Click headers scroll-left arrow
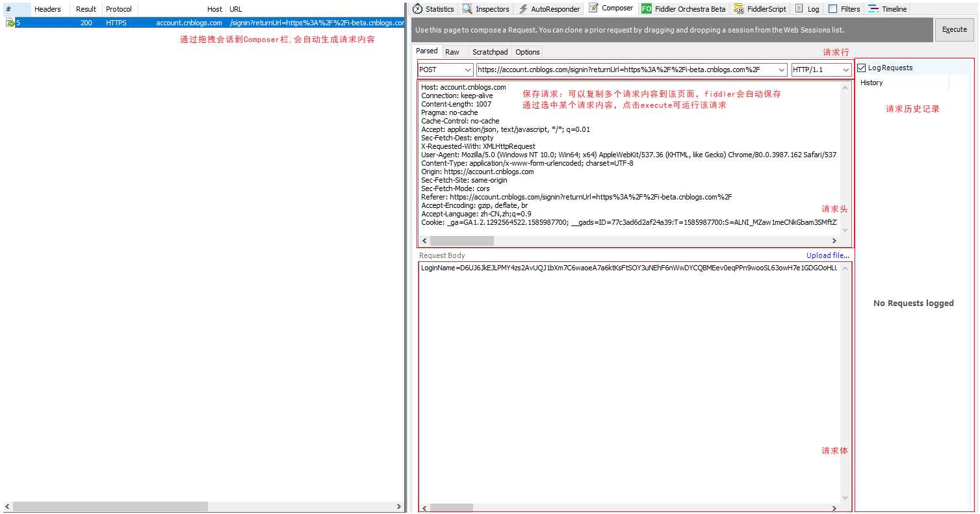 point(424,240)
